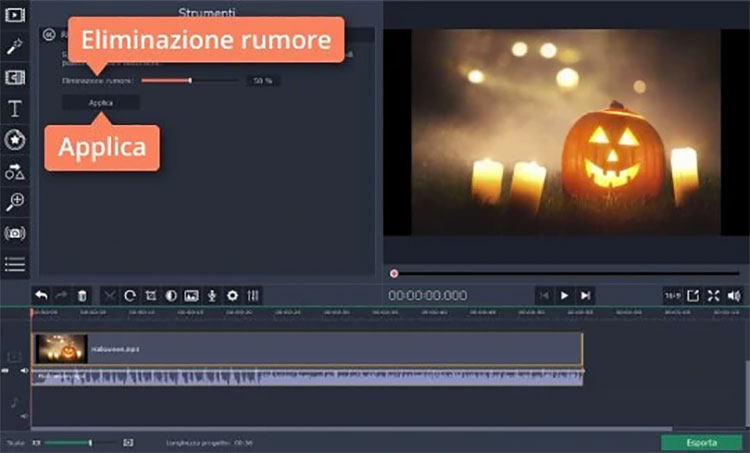Screen dimensions: 750x453
Task: Adjust preview volume speaker icon
Action: point(734,296)
